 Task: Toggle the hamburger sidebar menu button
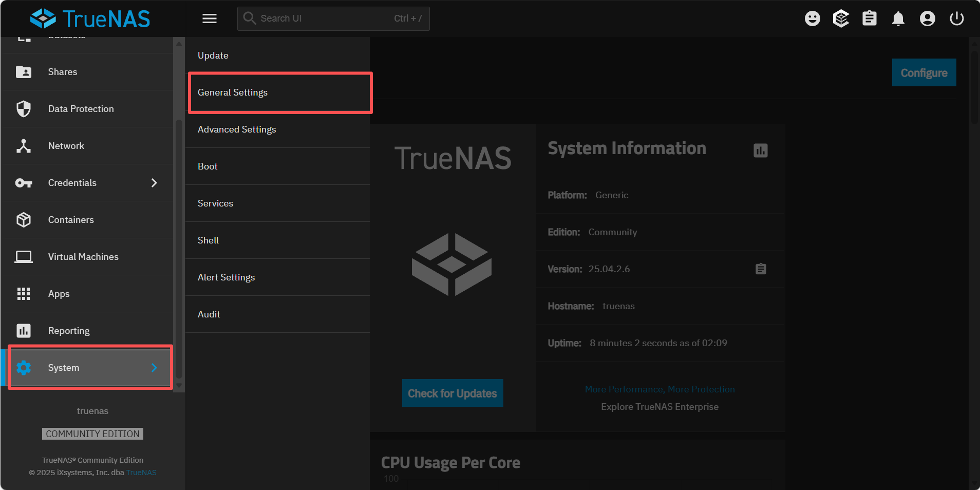(210, 18)
